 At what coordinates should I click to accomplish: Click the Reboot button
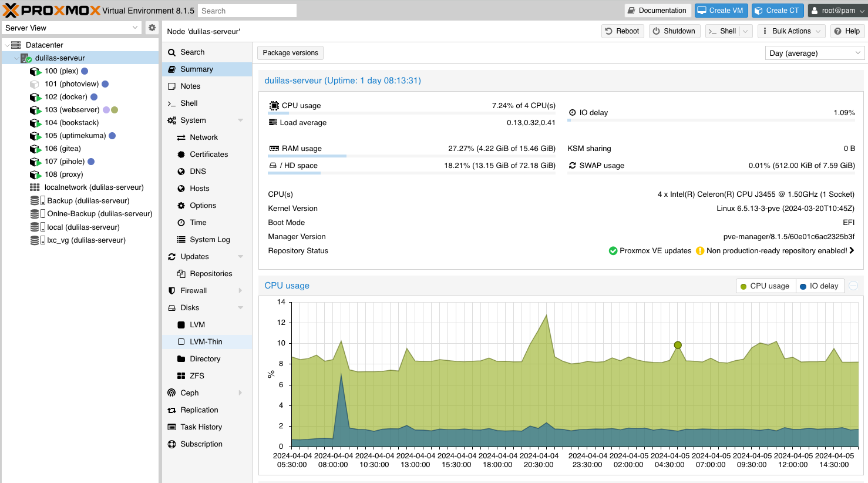623,31
